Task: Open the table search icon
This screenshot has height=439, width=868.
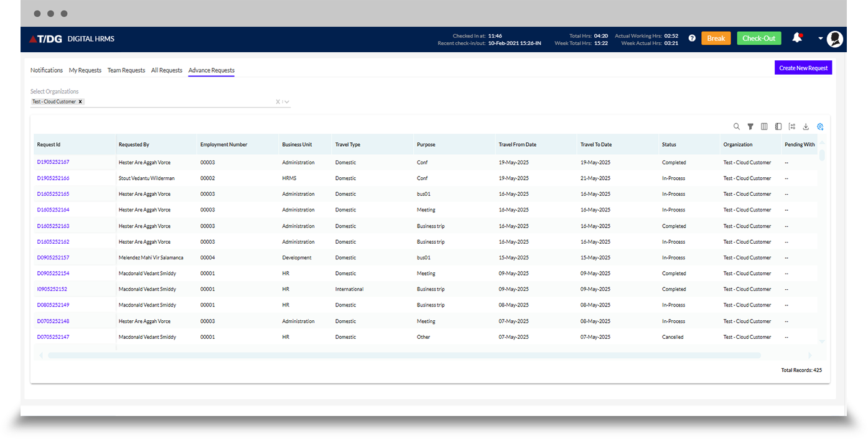Action: [x=737, y=127]
